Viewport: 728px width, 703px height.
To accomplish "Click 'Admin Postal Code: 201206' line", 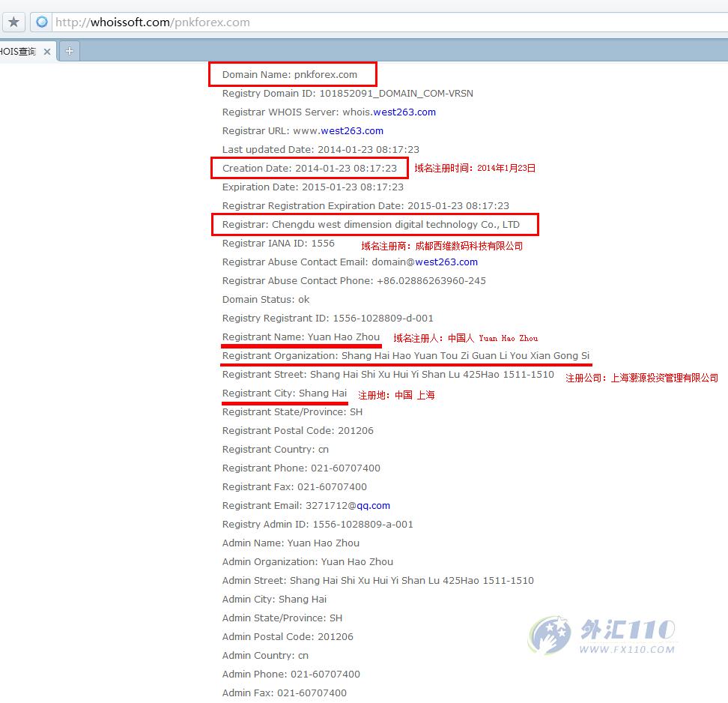I will click(x=288, y=636).
